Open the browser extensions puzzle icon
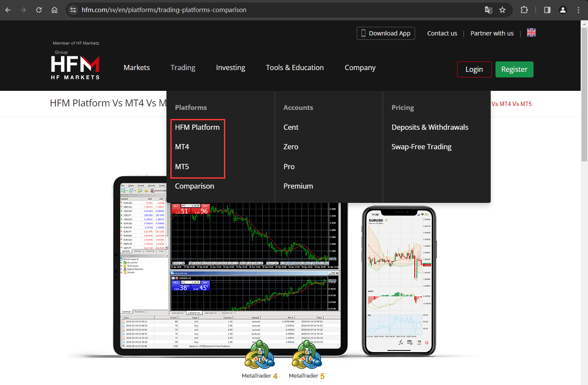 (524, 10)
